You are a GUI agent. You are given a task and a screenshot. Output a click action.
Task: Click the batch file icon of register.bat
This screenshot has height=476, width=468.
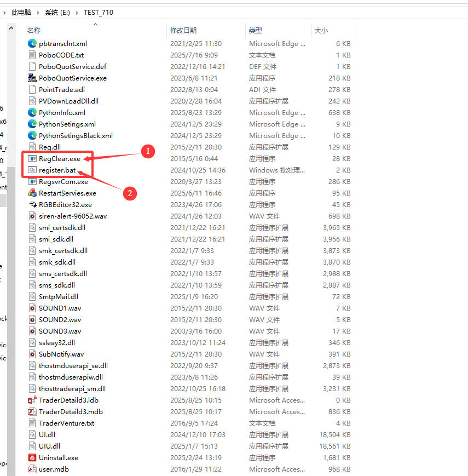(x=32, y=170)
